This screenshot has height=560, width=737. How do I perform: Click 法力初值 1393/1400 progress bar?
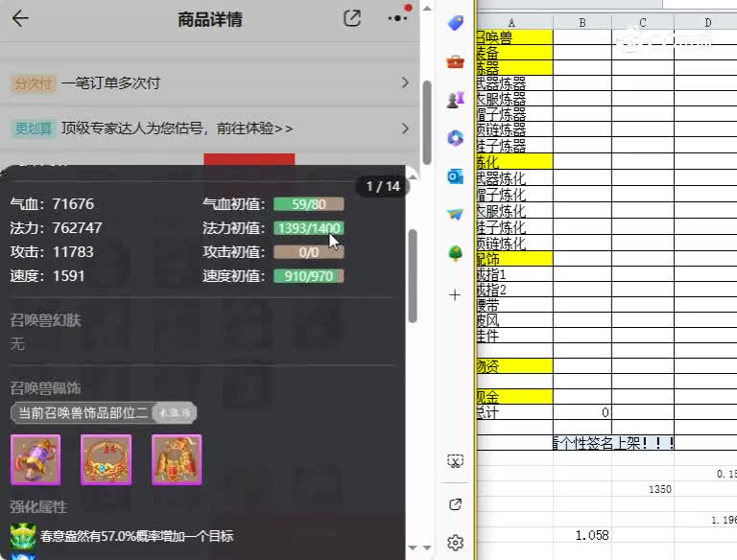(x=309, y=228)
